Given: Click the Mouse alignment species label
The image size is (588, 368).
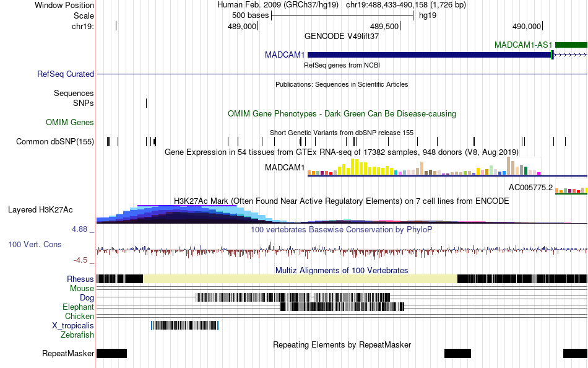Looking at the screenshot, I should pos(82,289).
